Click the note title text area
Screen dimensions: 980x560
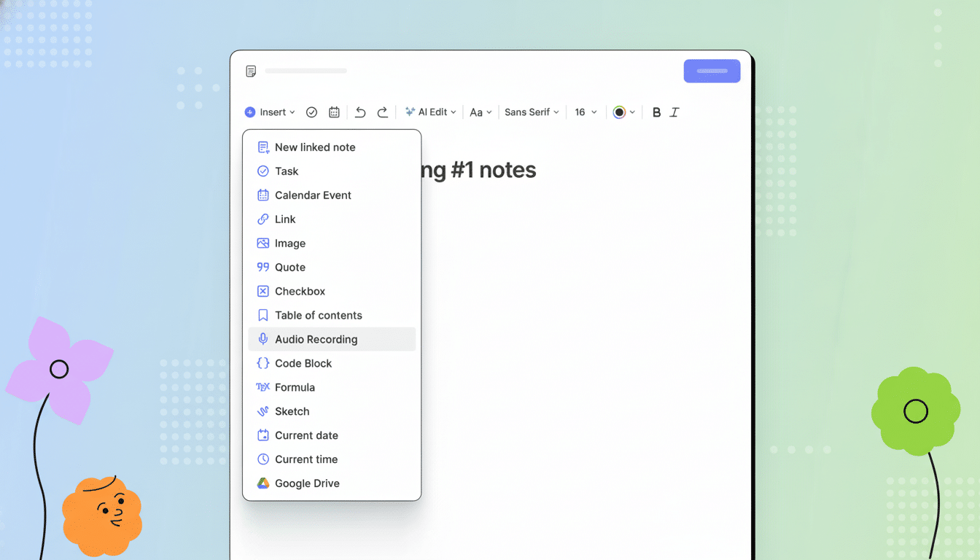(306, 71)
